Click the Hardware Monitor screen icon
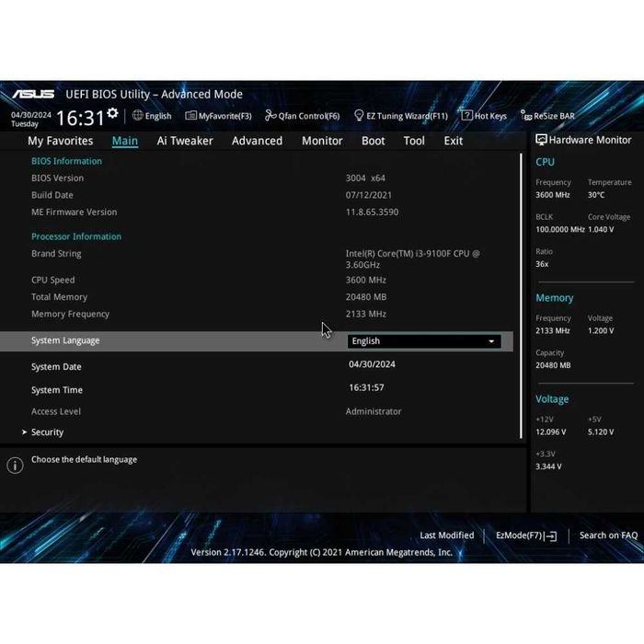 541,140
